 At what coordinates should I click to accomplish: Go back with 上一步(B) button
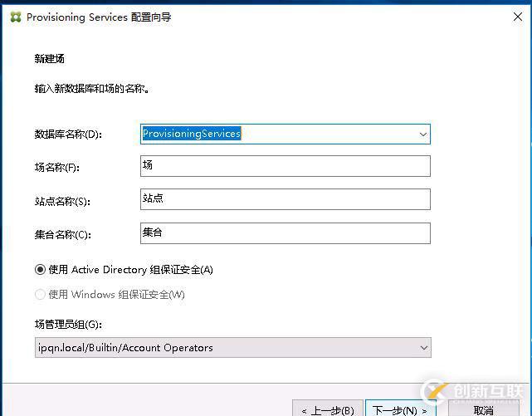point(328,409)
